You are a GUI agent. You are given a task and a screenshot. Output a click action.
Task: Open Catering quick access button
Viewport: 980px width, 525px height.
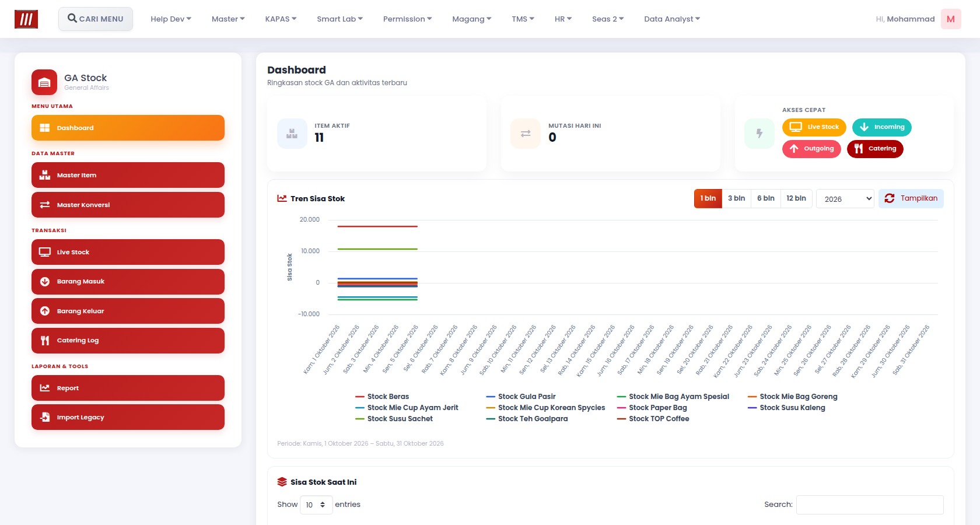875,149
